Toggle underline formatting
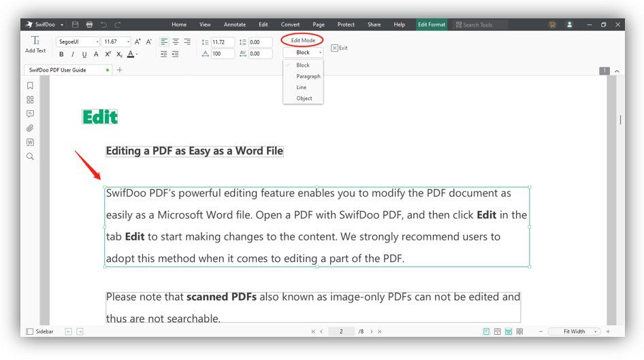 click(x=84, y=54)
